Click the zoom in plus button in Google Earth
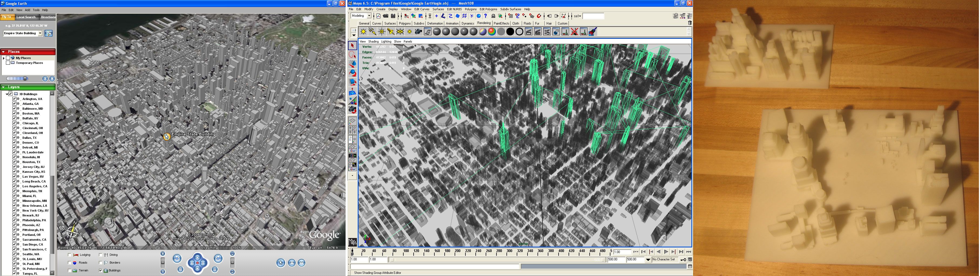This screenshot has height=276, width=980. tap(163, 254)
